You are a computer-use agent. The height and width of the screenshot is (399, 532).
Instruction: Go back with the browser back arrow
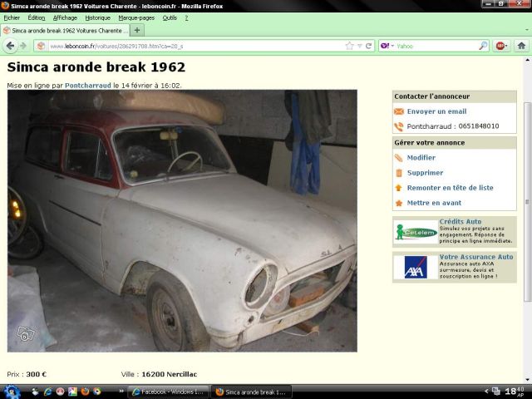click(10, 46)
